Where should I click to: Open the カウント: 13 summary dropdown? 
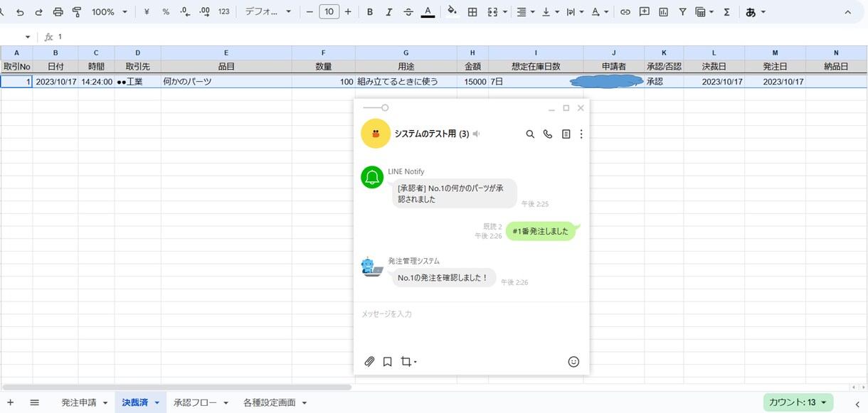point(798,402)
